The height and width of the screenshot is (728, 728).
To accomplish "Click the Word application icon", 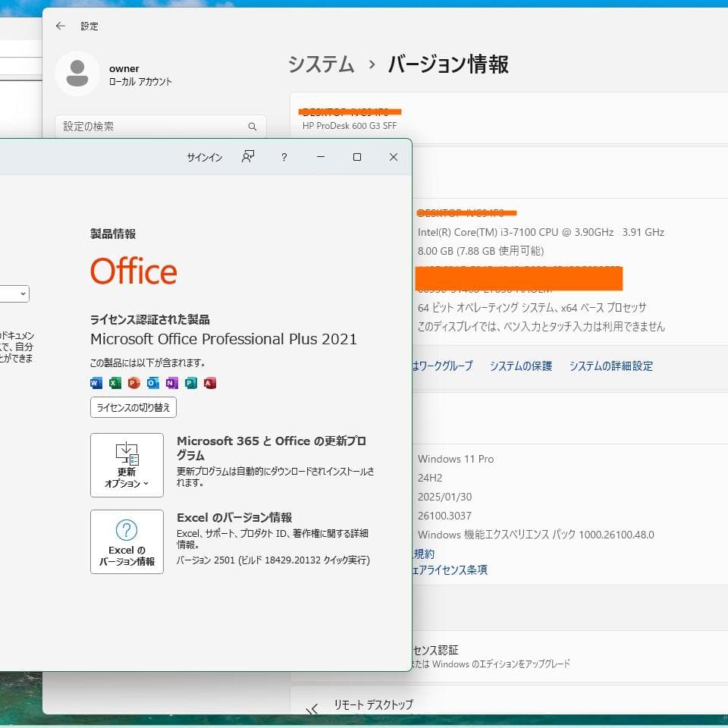I will click(x=94, y=383).
